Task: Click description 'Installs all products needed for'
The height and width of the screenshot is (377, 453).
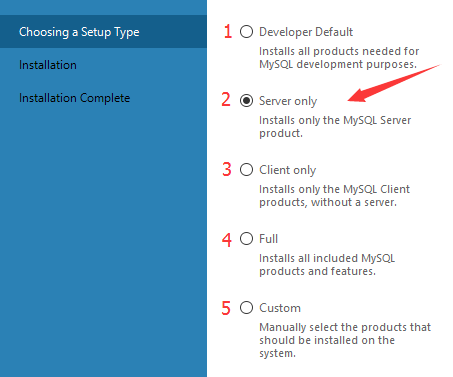Action: click(339, 51)
